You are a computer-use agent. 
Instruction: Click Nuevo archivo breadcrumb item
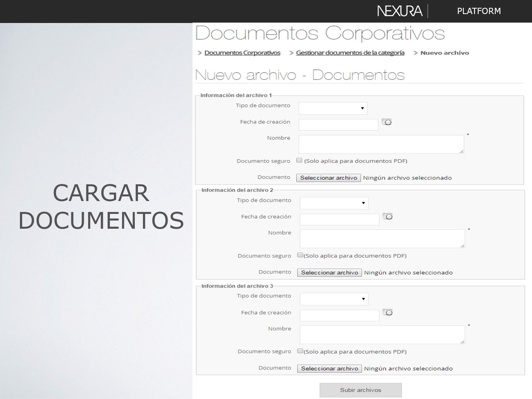445,53
